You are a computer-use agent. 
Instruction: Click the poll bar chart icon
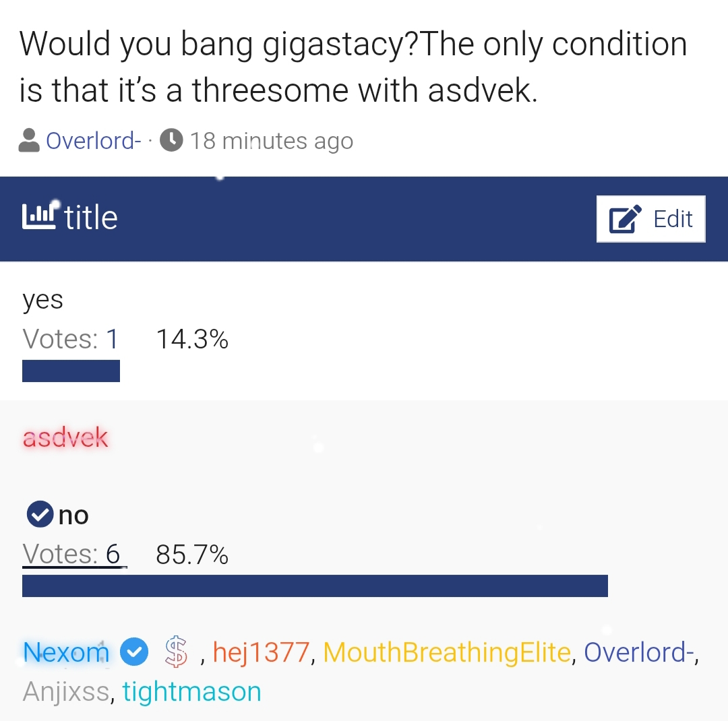[39, 217]
